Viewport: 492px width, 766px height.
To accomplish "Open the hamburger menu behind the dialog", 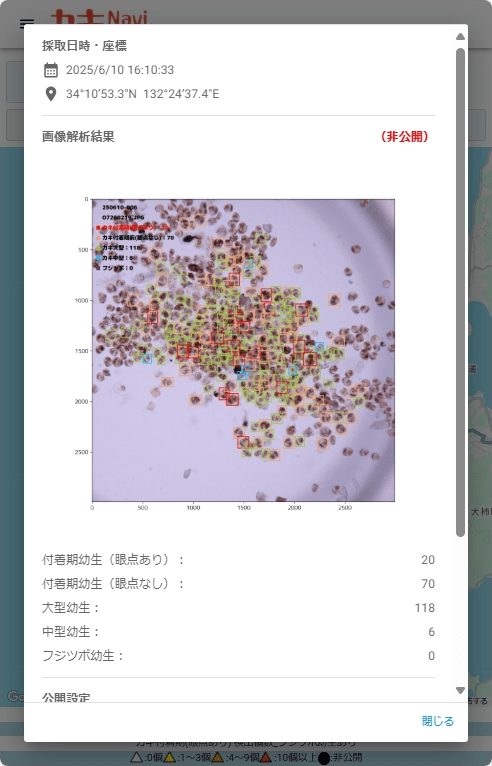I will (x=27, y=22).
